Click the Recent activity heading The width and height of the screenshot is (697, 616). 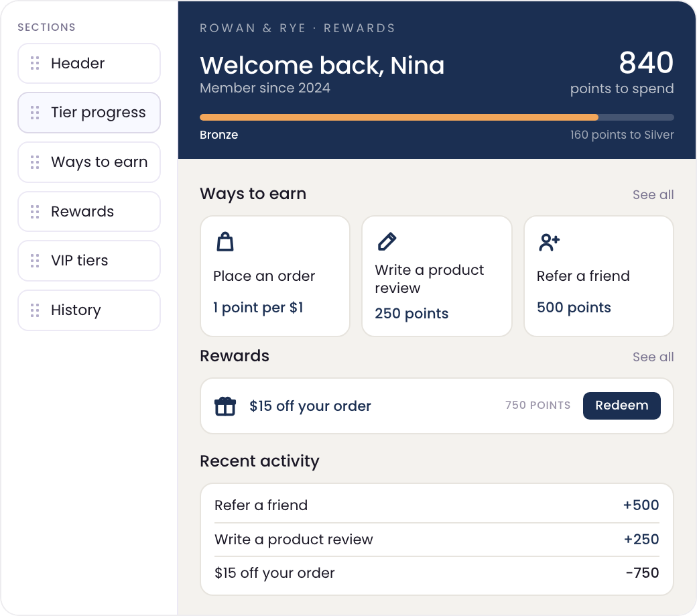[x=259, y=461]
